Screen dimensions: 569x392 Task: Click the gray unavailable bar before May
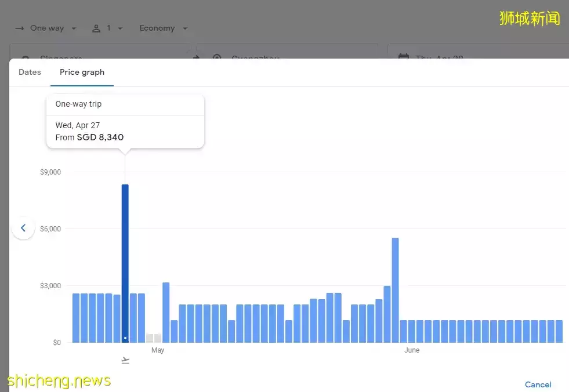click(150, 338)
